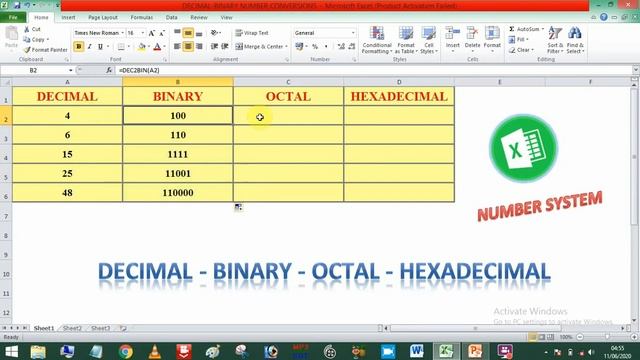Click the zoom slider in status bar
The width and height of the screenshot is (640, 360).
(607, 337)
